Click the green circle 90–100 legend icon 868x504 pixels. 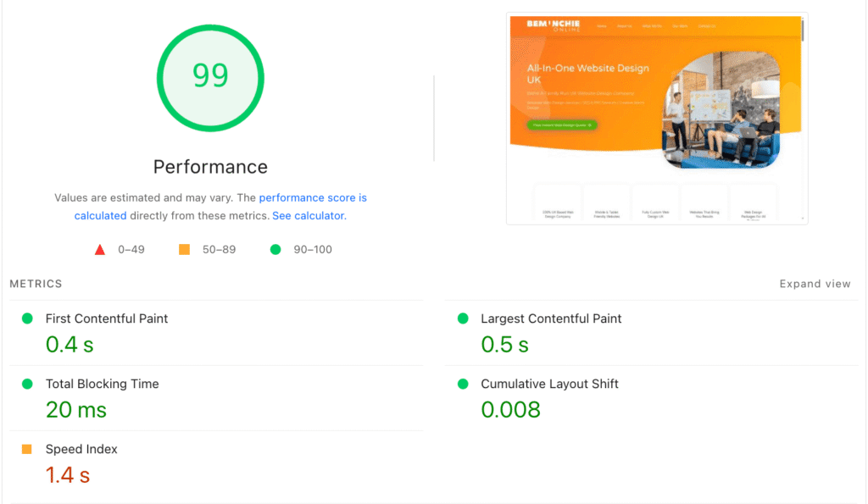pos(275,250)
